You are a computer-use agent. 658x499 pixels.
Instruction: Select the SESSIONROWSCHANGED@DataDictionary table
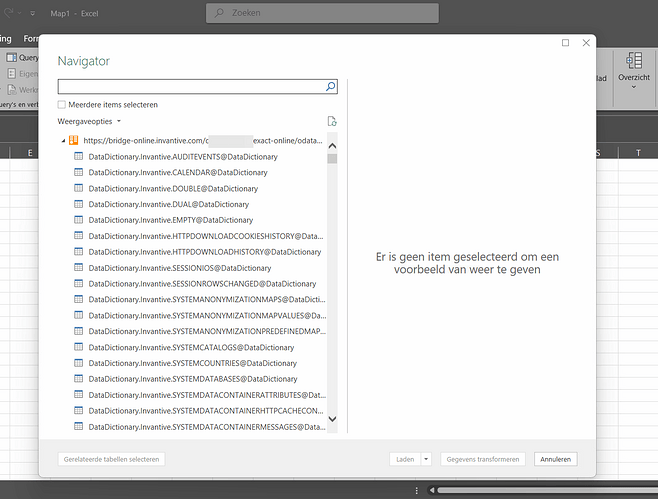coord(202,284)
